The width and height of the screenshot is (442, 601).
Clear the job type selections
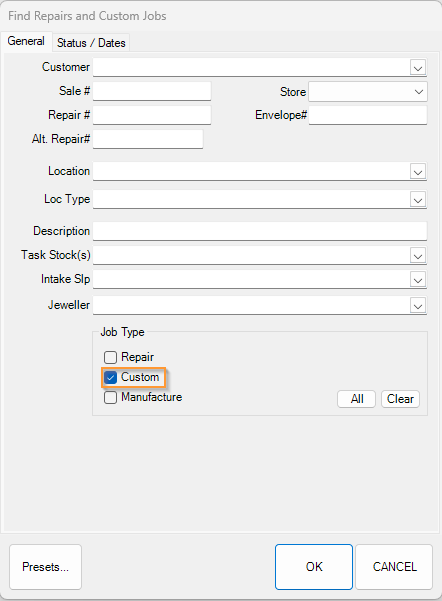(400, 399)
